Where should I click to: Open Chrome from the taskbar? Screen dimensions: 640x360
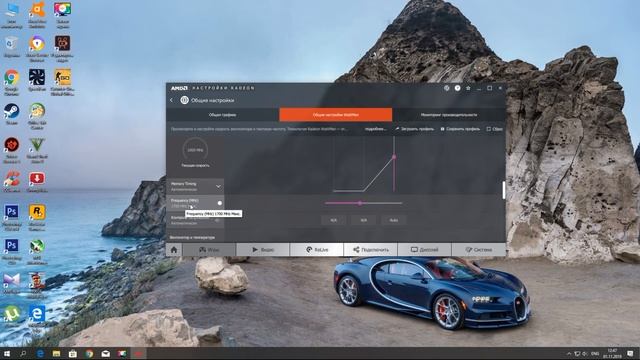(x=89, y=353)
